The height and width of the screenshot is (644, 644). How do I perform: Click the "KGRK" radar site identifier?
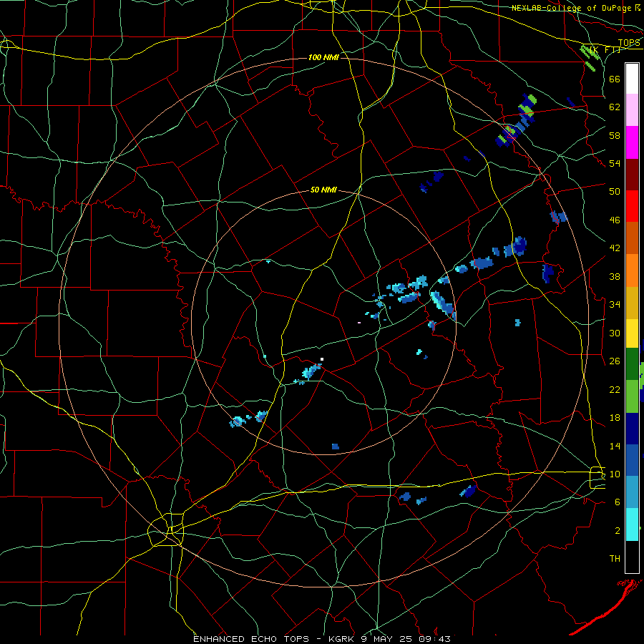point(343,639)
